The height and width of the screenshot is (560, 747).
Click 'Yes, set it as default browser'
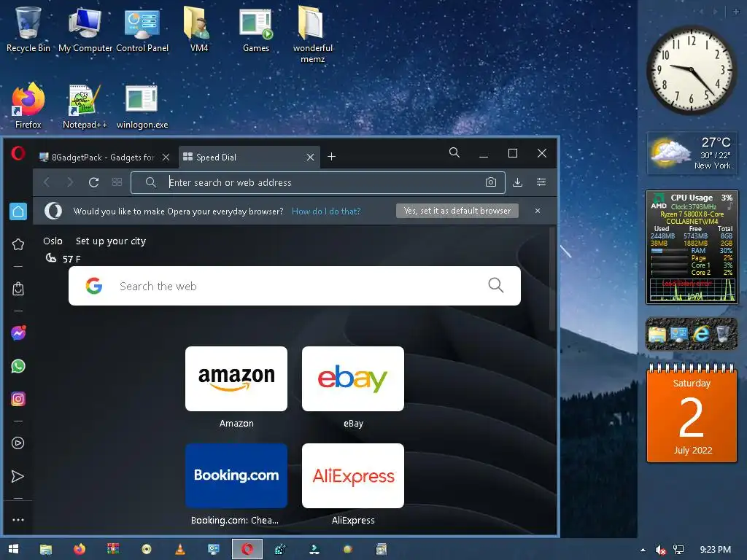[x=457, y=211]
